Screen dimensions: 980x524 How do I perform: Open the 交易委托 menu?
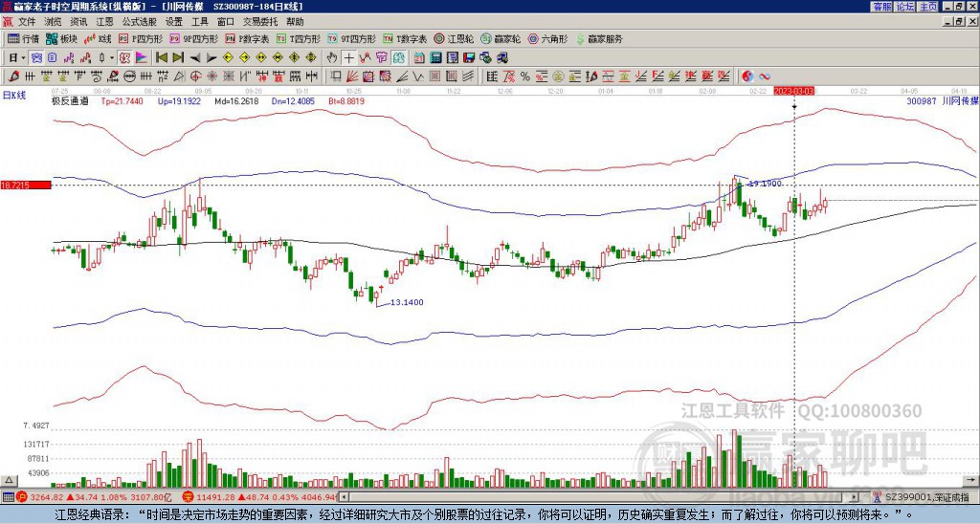click(260, 22)
